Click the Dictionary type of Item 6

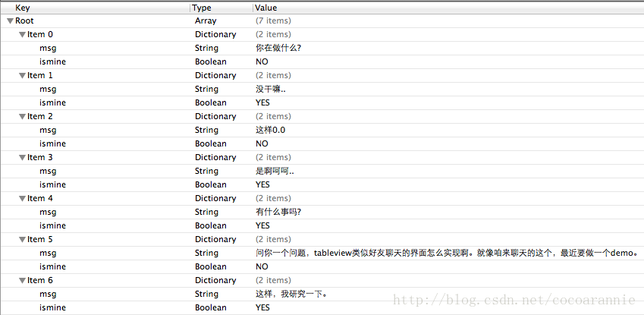click(215, 280)
